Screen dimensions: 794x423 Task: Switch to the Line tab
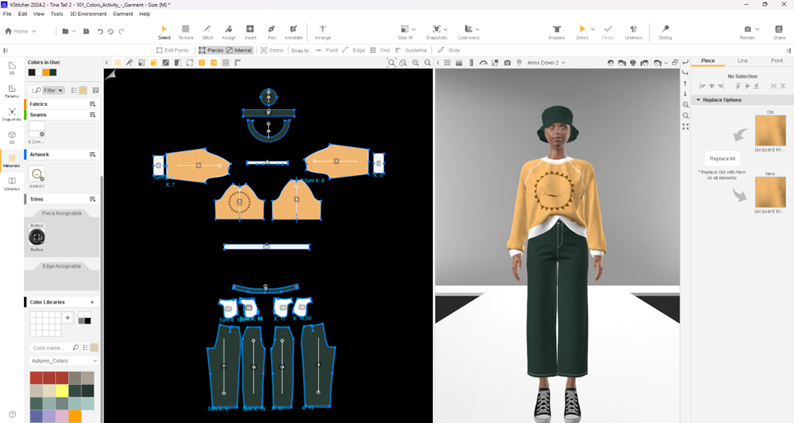pos(742,61)
